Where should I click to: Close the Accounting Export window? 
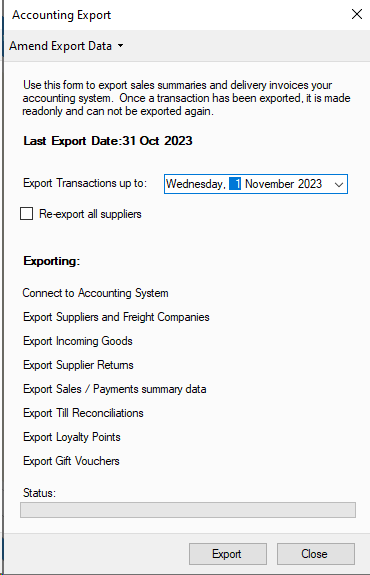pos(356,15)
